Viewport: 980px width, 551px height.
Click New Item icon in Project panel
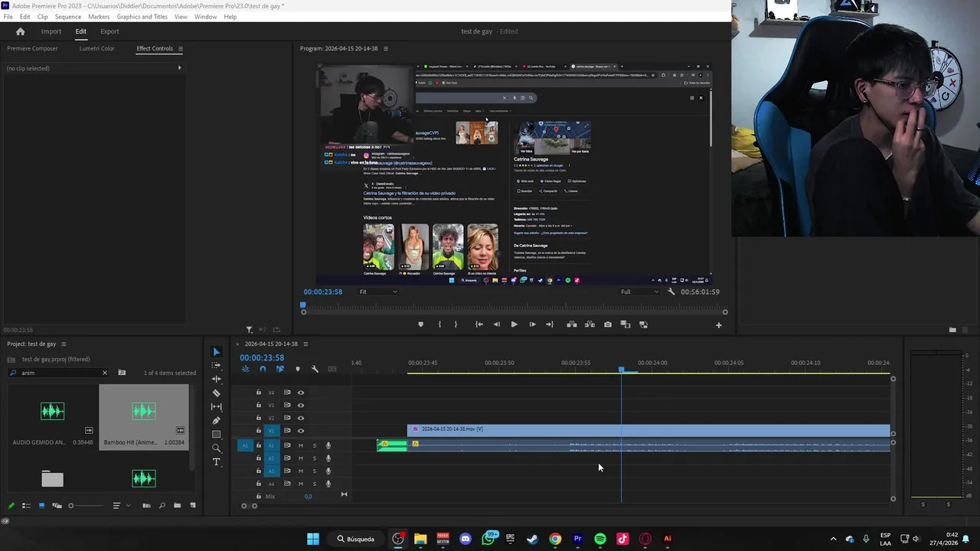(x=193, y=505)
